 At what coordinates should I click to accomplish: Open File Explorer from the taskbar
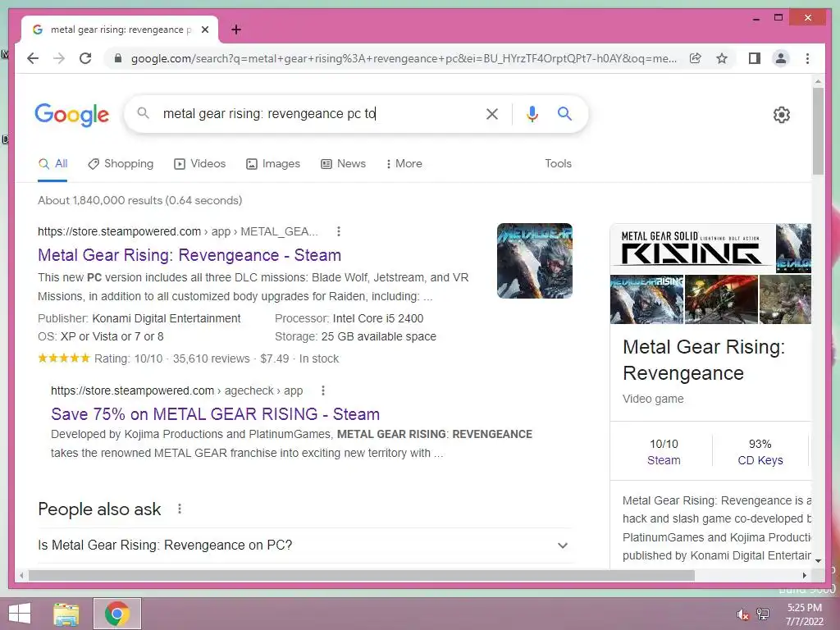coord(66,614)
